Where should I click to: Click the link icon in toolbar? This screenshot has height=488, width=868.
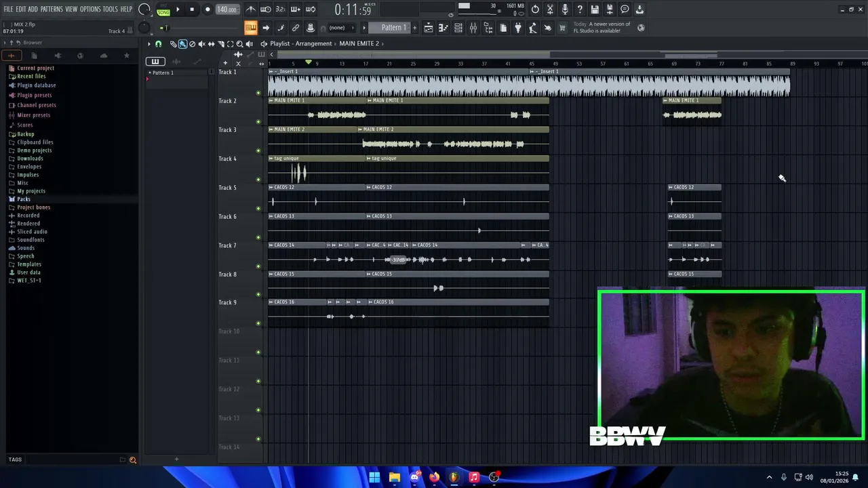[x=296, y=28]
